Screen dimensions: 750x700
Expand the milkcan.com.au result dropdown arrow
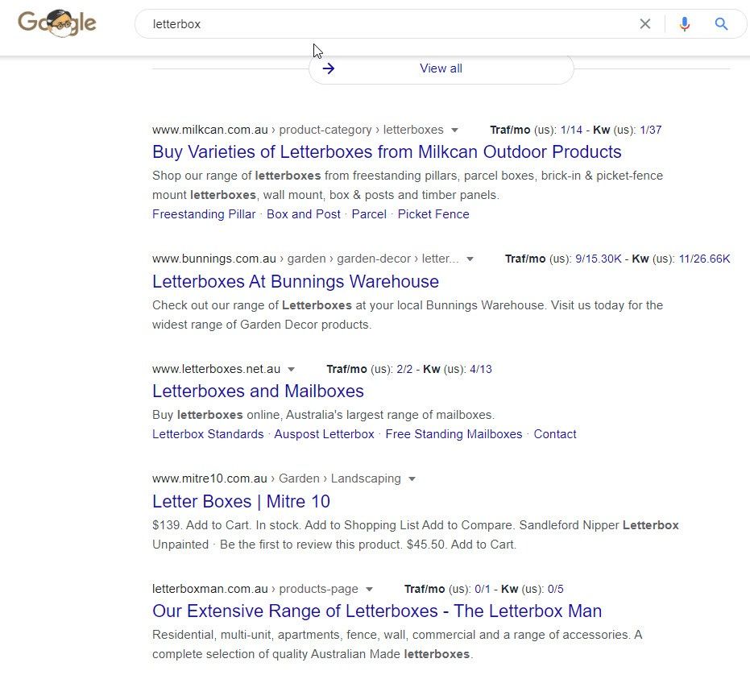[454, 130]
